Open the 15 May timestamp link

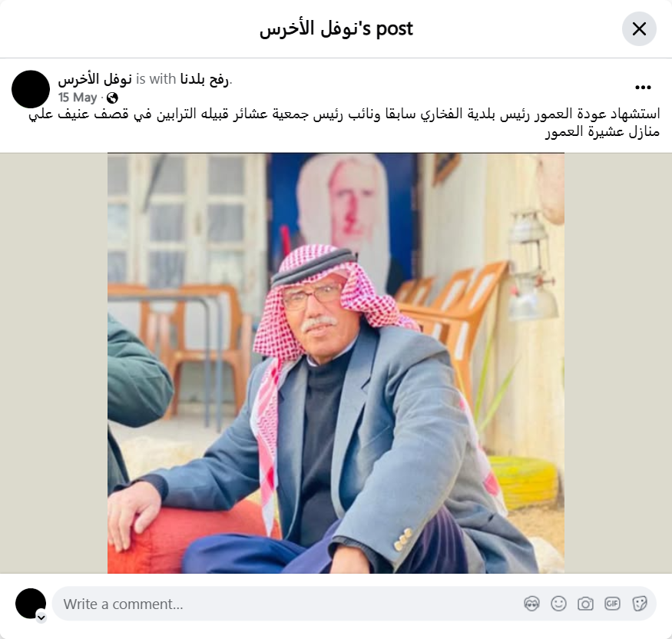(78, 98)
